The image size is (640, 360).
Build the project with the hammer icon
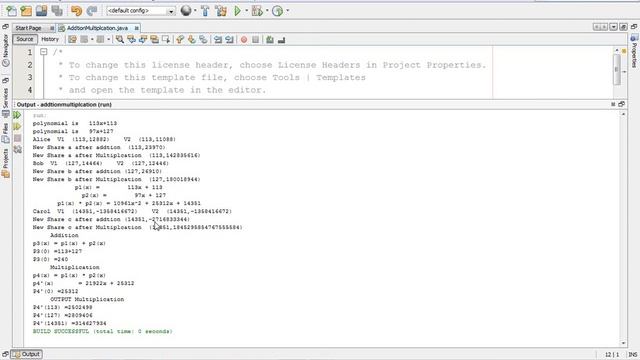[x=205, y=11]
